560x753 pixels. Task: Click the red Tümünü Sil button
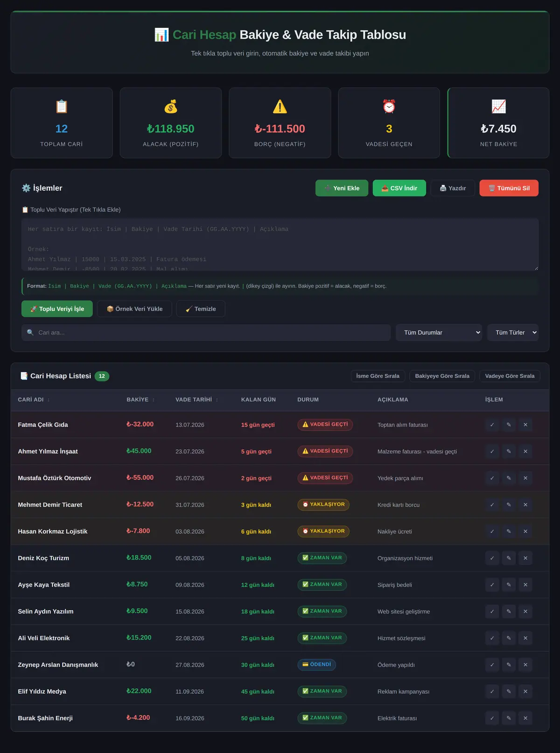pyautogui.click(x=509, y=188)
